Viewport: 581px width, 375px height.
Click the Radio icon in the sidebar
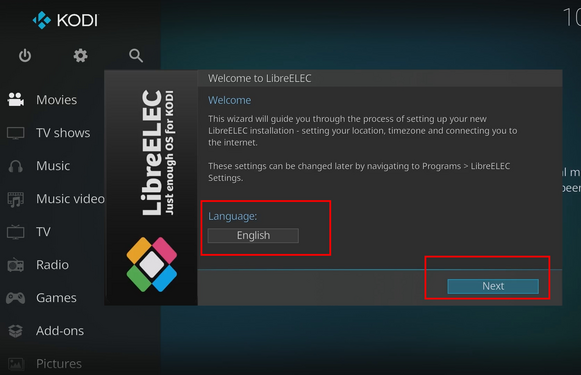point(16,265)
